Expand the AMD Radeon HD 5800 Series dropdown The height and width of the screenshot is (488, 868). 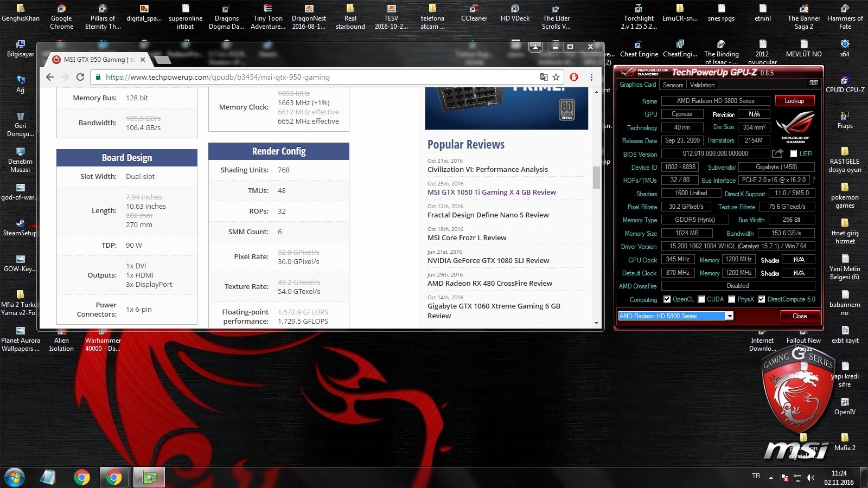730,316
